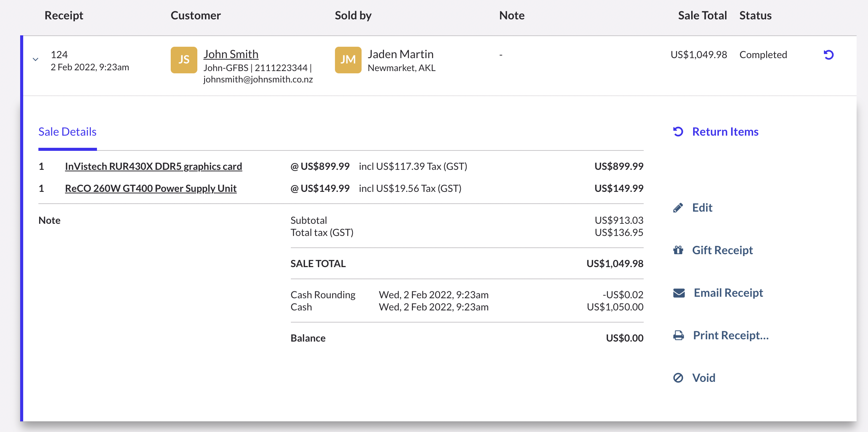The width and height of the screenshot is (868, 432).
Task: Collapse receipt 124 row chevron
Action: [35, 59]
